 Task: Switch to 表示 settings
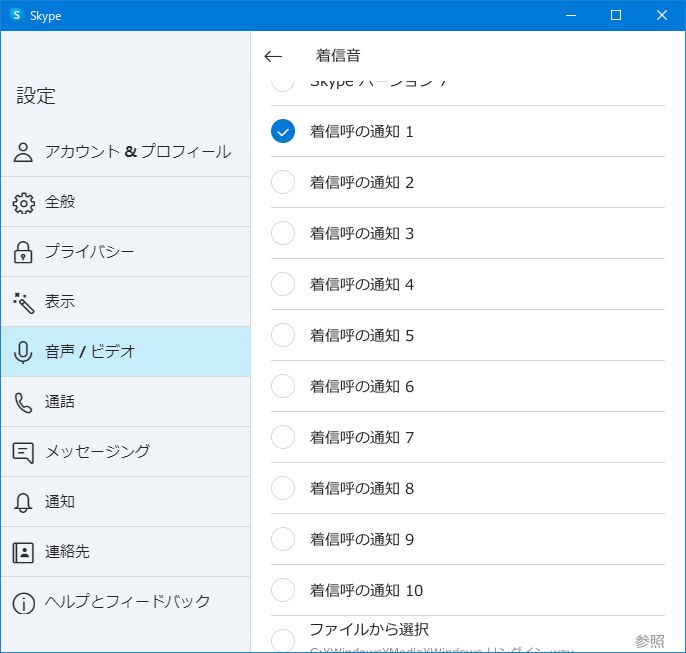pyautogui.click(x=126, y=301)
